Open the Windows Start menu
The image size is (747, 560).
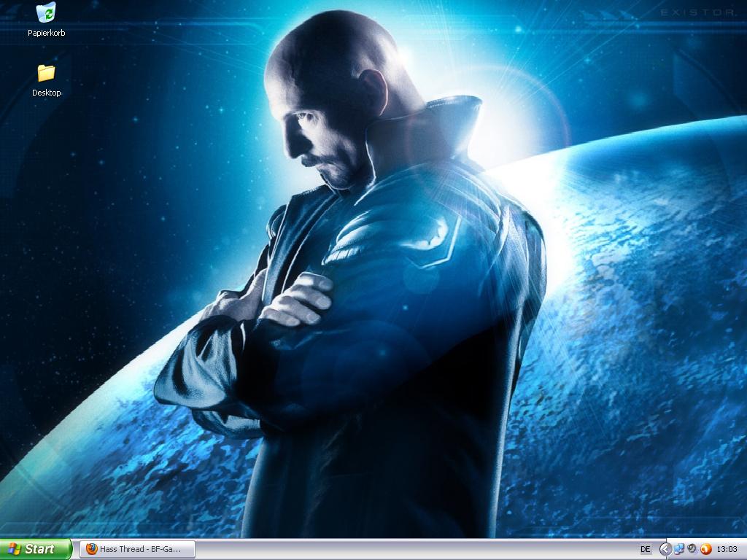click(36, 549)
